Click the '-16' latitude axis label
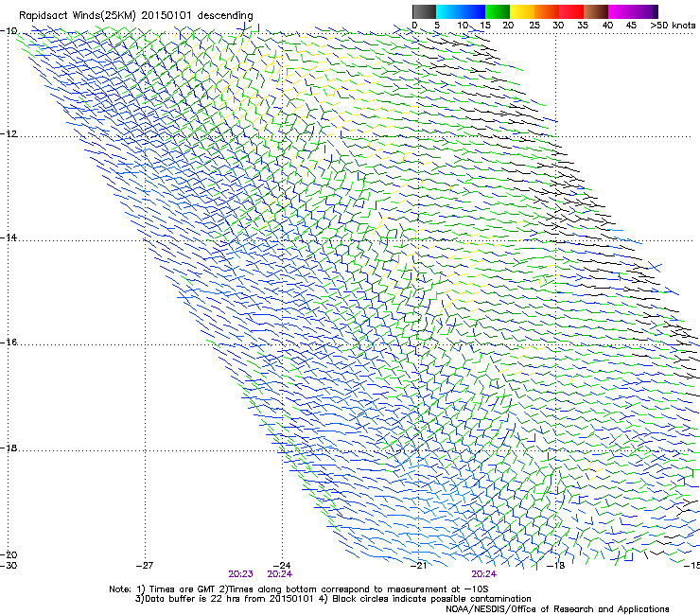Viewport: 700px width, 615px height. point(9,343)
